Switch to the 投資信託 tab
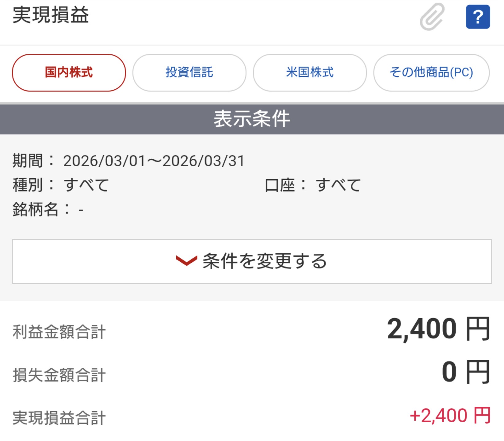The height and width of the screenshot is (441, 504). (189, 73)
